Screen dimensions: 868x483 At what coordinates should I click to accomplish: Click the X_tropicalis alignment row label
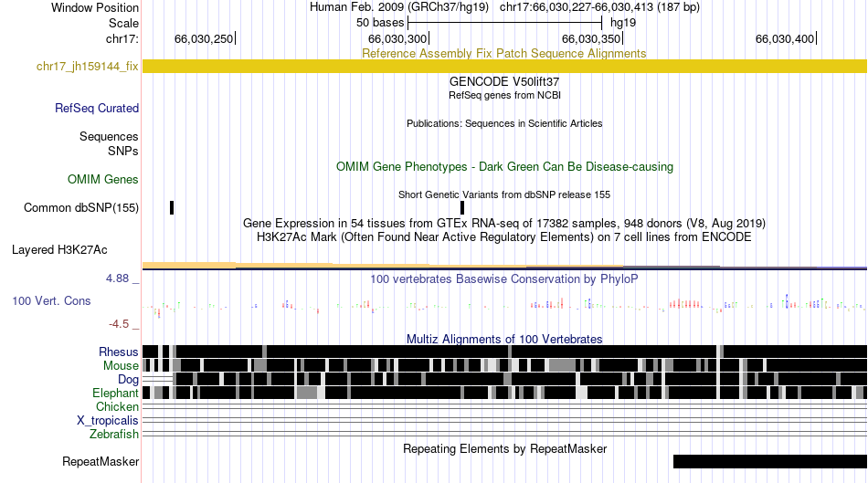108,421
